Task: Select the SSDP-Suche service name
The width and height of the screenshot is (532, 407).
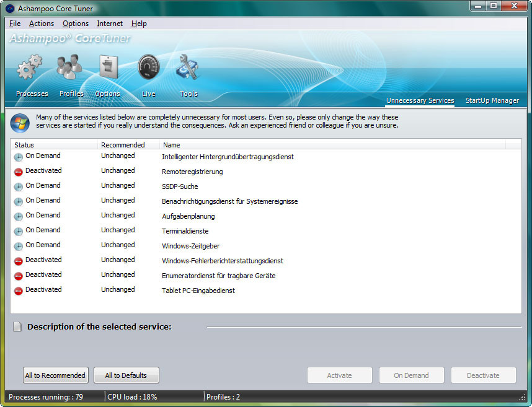Action: coord(180,186)
